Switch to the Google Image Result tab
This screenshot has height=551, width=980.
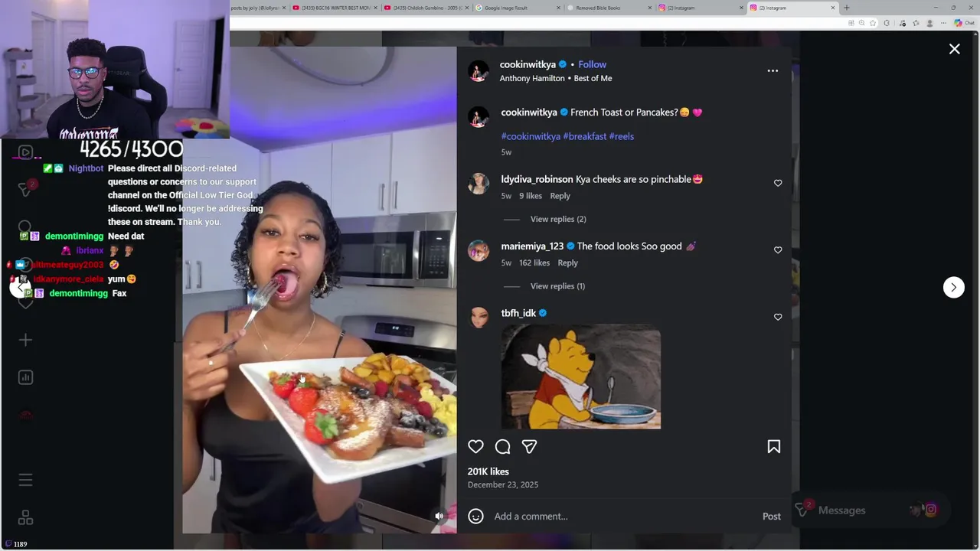pos(514,8)
